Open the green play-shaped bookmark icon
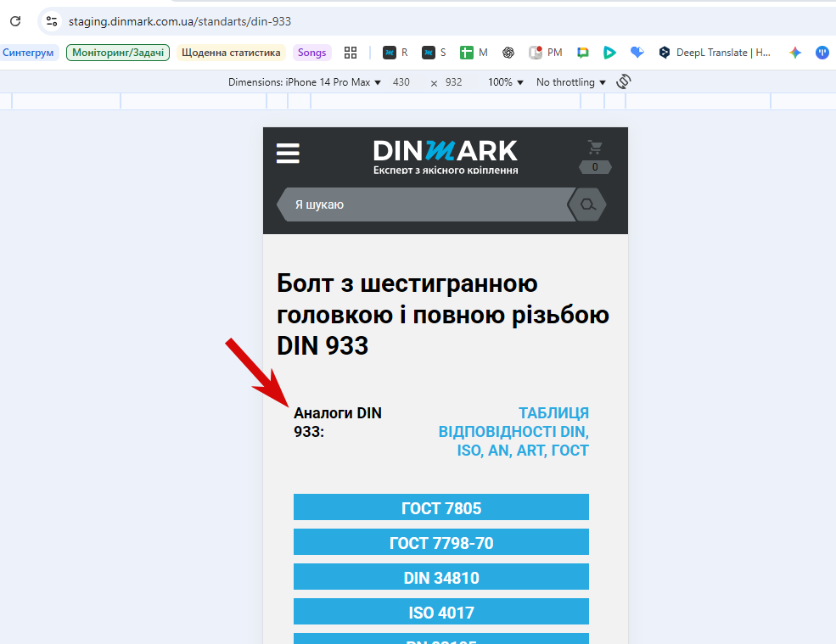The height and width of the screenshot is (644, 836). [x=609, y=53]
